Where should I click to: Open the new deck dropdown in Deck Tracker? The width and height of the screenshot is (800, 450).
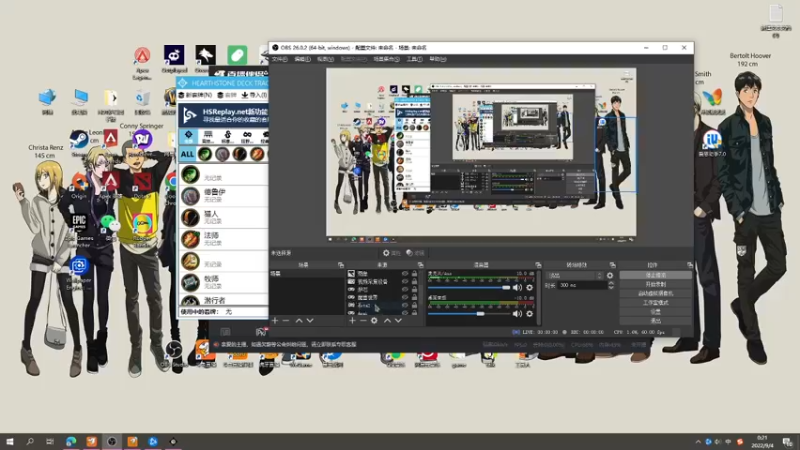(x=195, y=95)
